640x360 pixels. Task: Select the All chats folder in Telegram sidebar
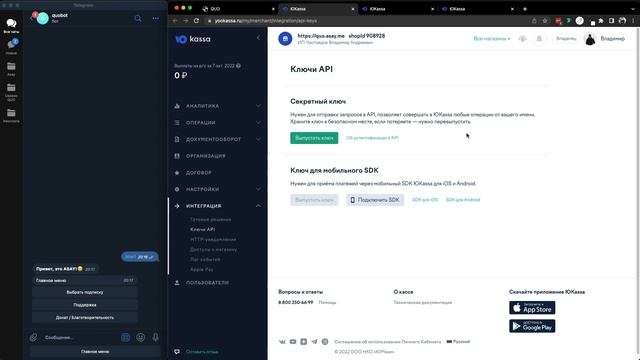pyautogui.click(x=11, y=26)
